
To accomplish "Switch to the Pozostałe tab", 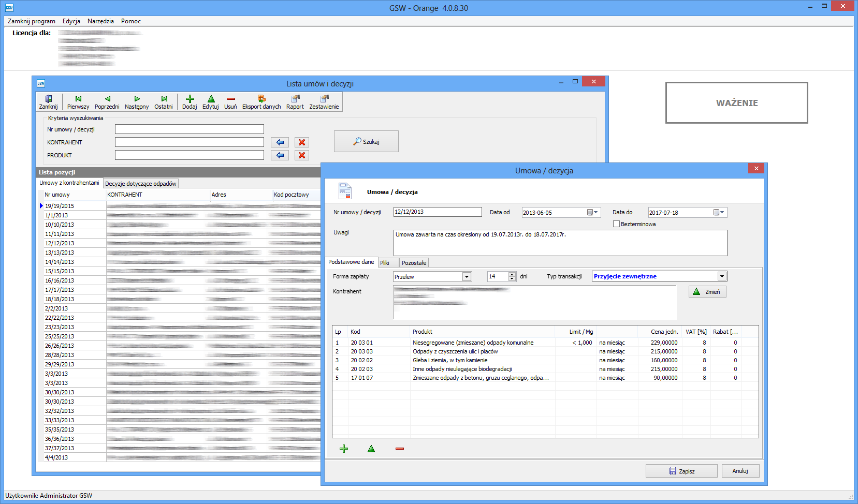I will coord(414,263).
